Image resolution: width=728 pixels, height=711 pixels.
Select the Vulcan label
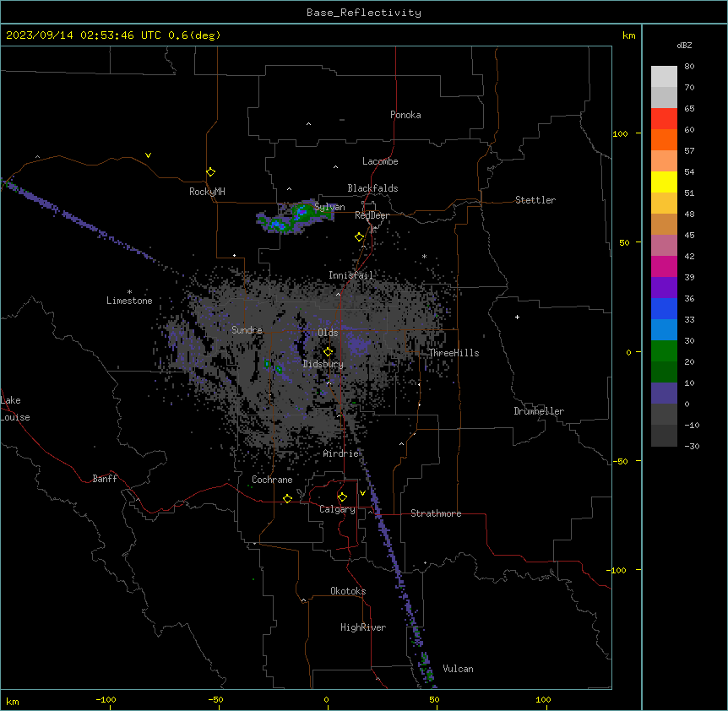[459, 669]
